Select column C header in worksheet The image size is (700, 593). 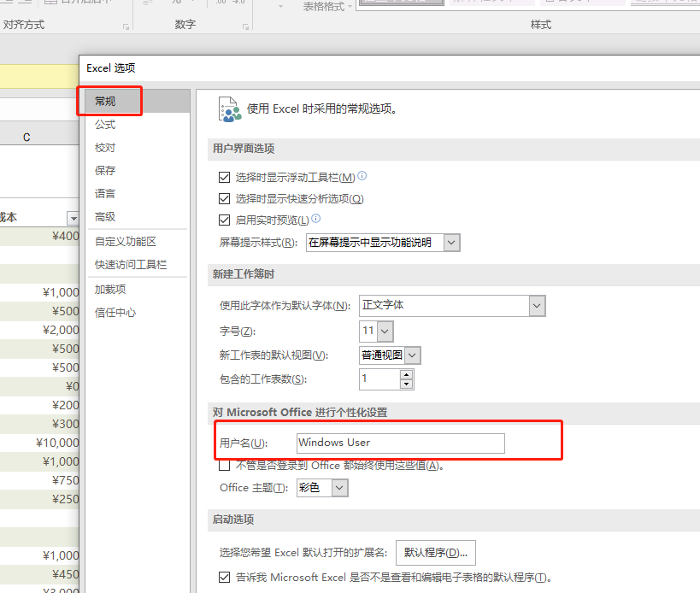pyautogui.click(x=26, y=138)
